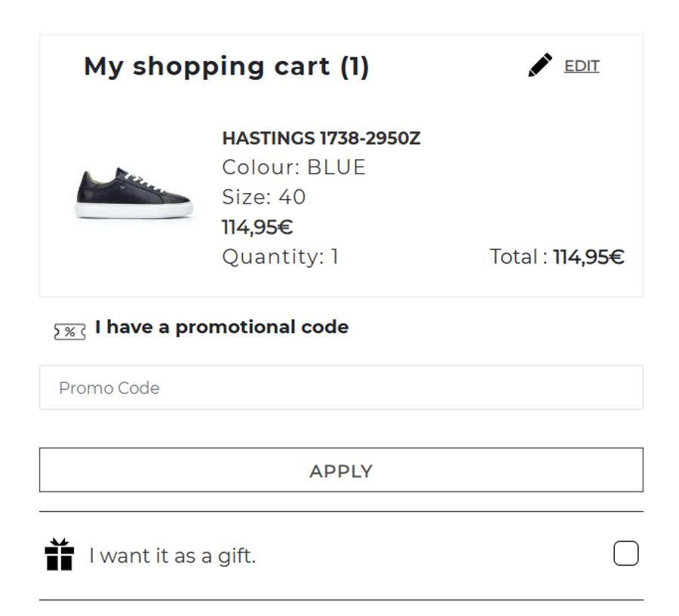
Task: Tick the gift option checkbox
Action: [625, 554]
